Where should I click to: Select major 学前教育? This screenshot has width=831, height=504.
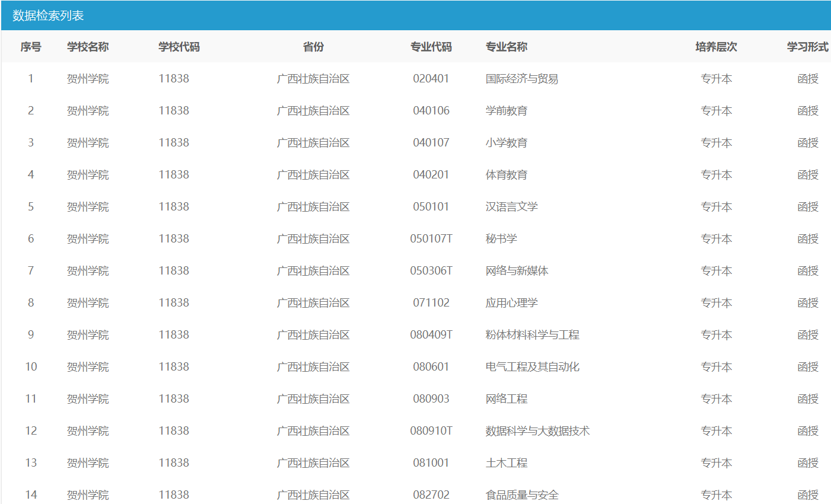507,111
